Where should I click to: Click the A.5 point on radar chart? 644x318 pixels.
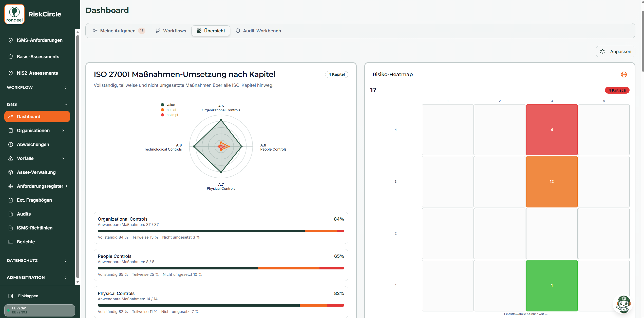(221, 120)
